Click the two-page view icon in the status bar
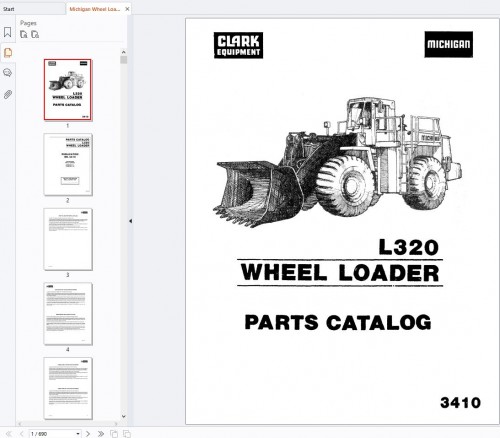This screenshot has height=438, width=500. [x=127, y=434]
